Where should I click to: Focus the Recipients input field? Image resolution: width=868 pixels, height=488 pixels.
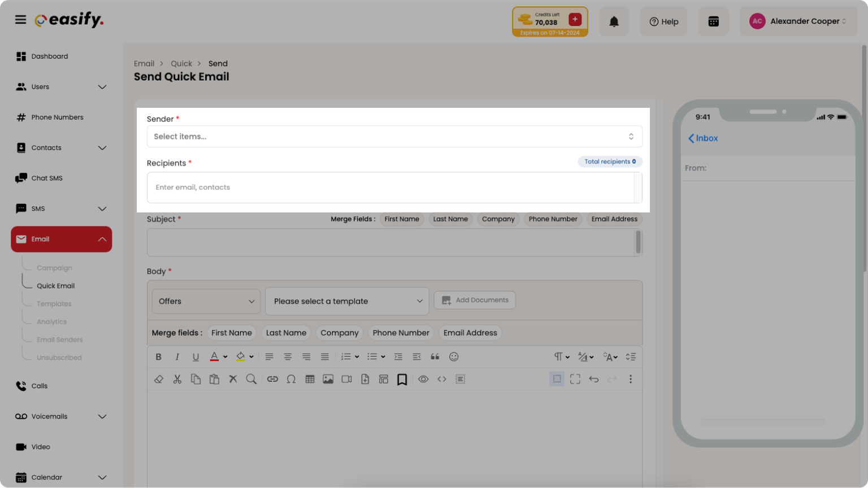(x=390, y=188)
